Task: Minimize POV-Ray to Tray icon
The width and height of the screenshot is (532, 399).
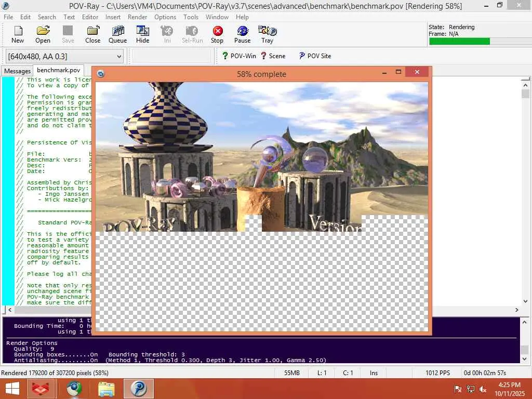Action: click(x=268, y=35)
